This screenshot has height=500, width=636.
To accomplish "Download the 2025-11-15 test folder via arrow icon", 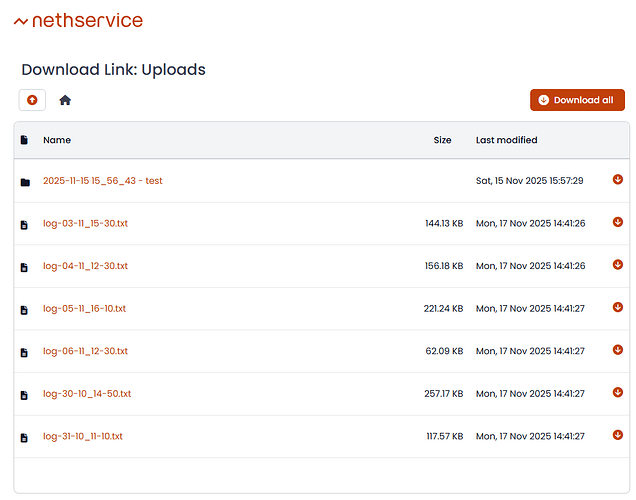I will coord(617,180).
